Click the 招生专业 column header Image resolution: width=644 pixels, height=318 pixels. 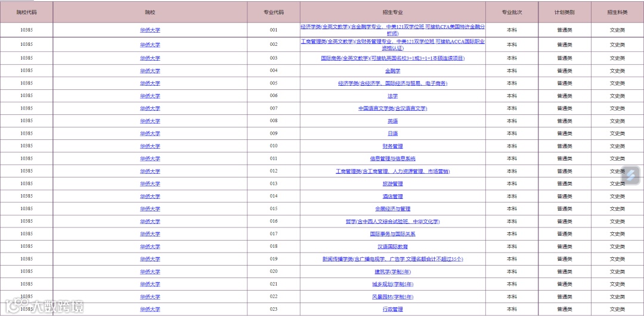click(x=392, y=13)
